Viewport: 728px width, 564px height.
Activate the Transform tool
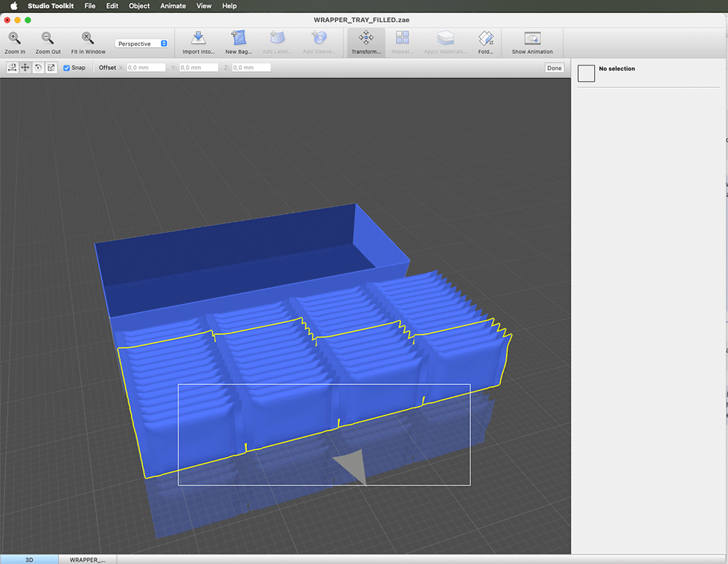click(365, 39)
